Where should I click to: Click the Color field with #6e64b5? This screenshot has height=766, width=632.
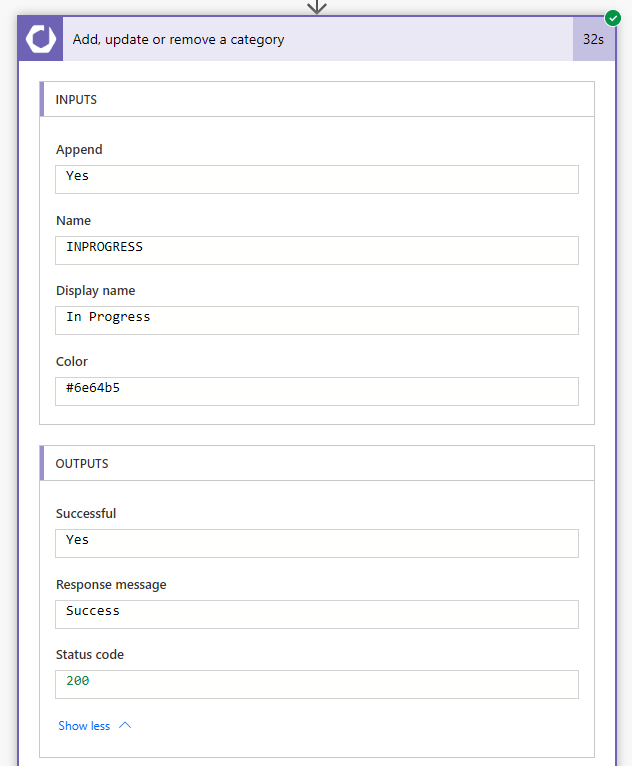pos(316,391)
